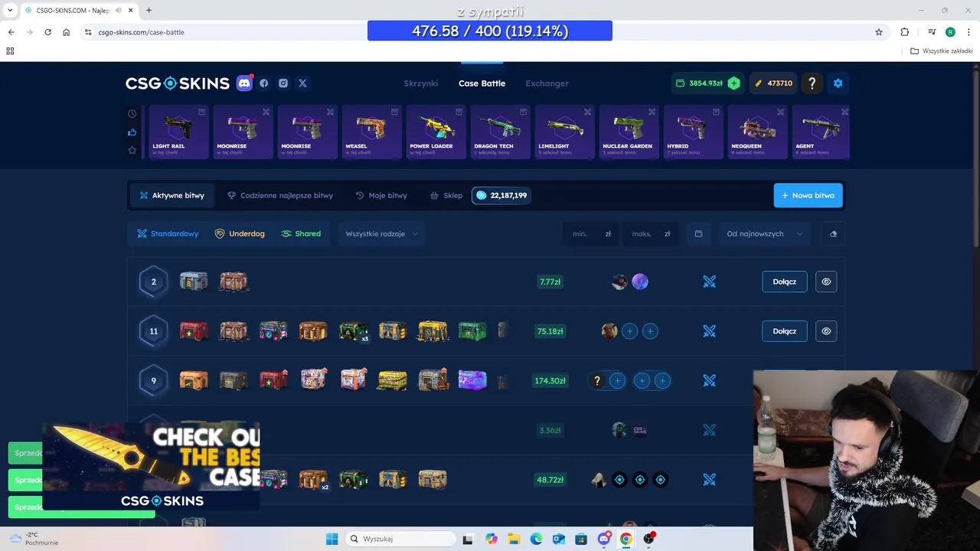Click the maks. price input field
Viewport: 980px width, 551px height.
[650, 234]
